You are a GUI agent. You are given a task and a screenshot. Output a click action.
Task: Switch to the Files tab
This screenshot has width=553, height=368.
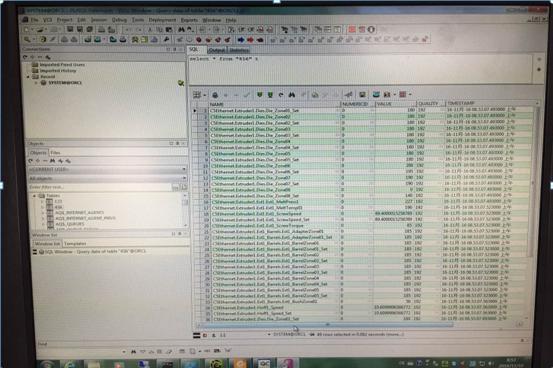pyautogui.click(x=55, y=152)
